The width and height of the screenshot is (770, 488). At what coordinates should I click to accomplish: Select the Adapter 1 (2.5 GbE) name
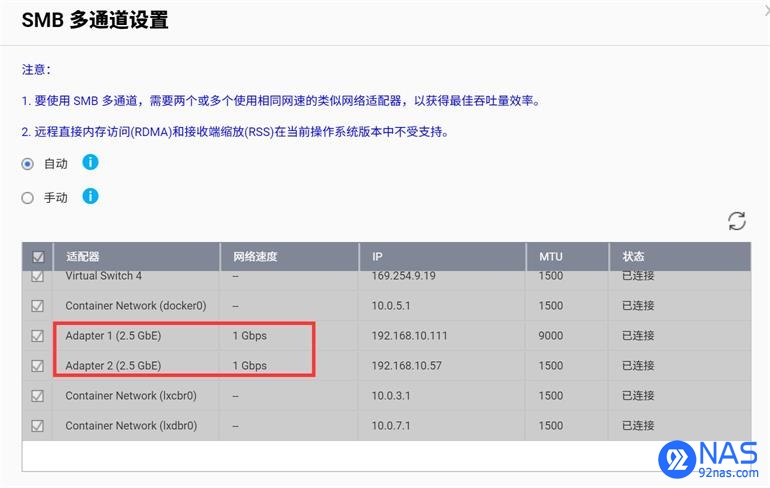point(113,336)
